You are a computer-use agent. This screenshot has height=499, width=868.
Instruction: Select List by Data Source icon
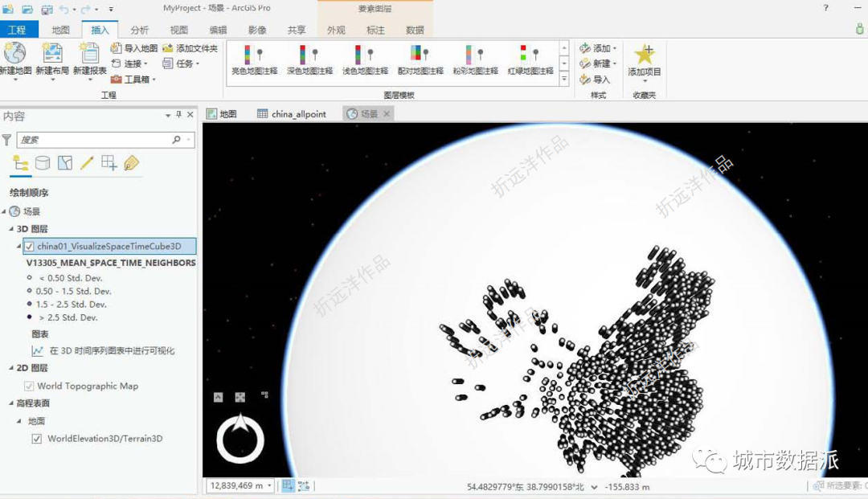point(43,163)
